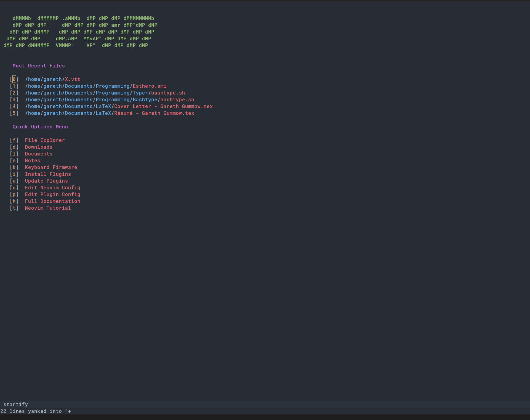Image resolution: width=530 pixels, height=420 pixels.
Task: Open Résumé - Gareth Gummow.tex
Action: pyautogui.click(x=110, y=113)
